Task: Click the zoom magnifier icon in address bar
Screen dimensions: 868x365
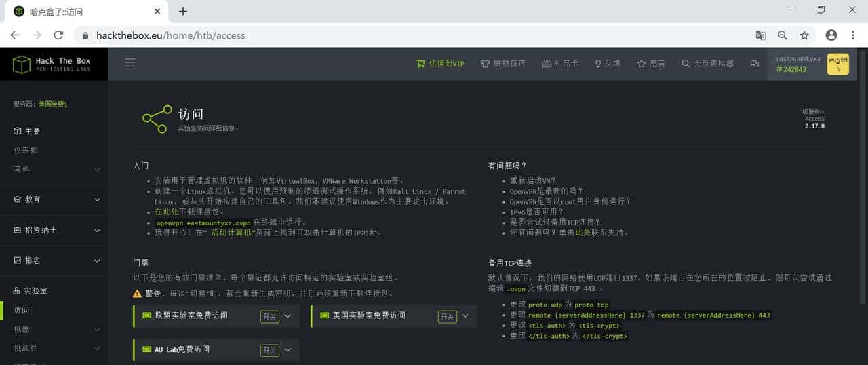Action: [x=782, y=35]
